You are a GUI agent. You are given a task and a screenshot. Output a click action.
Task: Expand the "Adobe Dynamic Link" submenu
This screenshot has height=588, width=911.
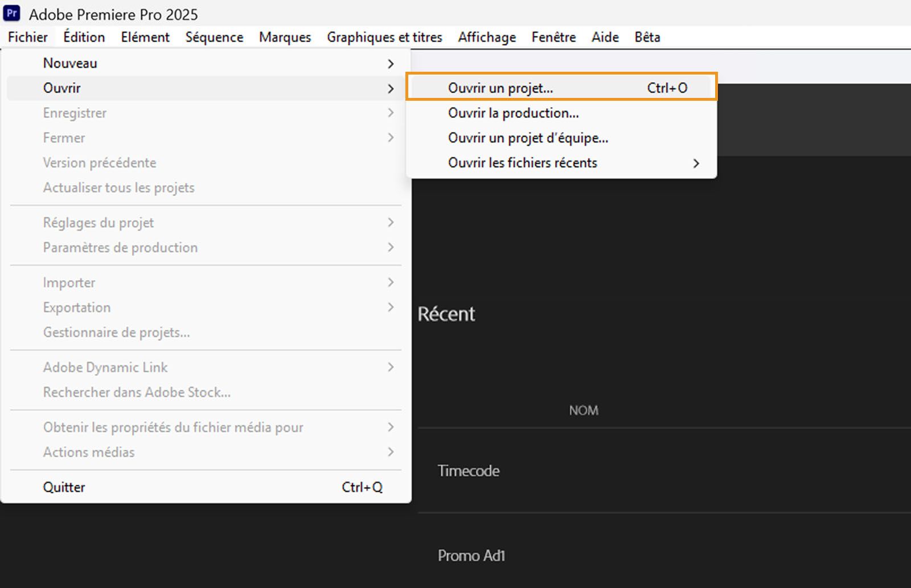click(105, 367)
